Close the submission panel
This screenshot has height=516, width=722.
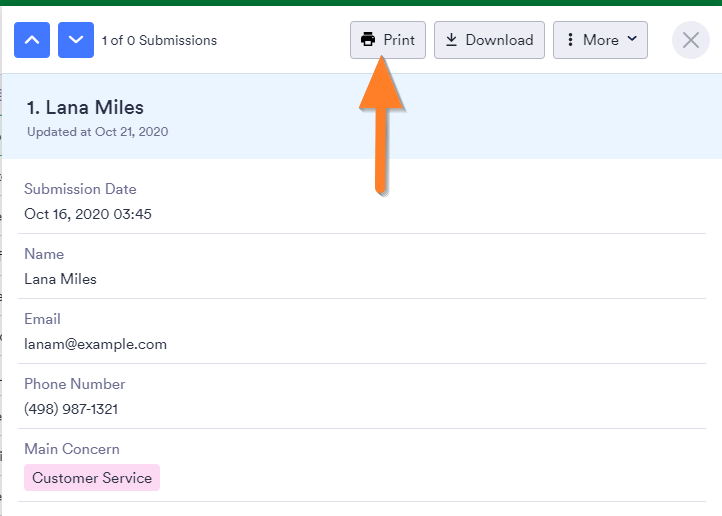pos(690,40)
